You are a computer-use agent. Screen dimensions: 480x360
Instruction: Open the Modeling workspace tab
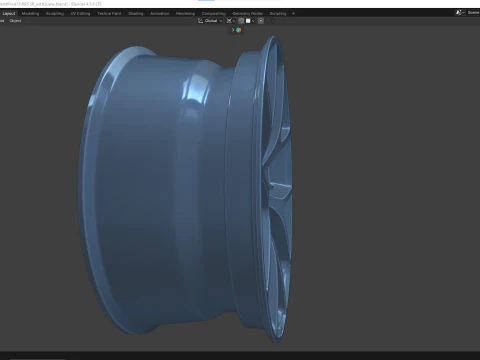tap(30, 14)
